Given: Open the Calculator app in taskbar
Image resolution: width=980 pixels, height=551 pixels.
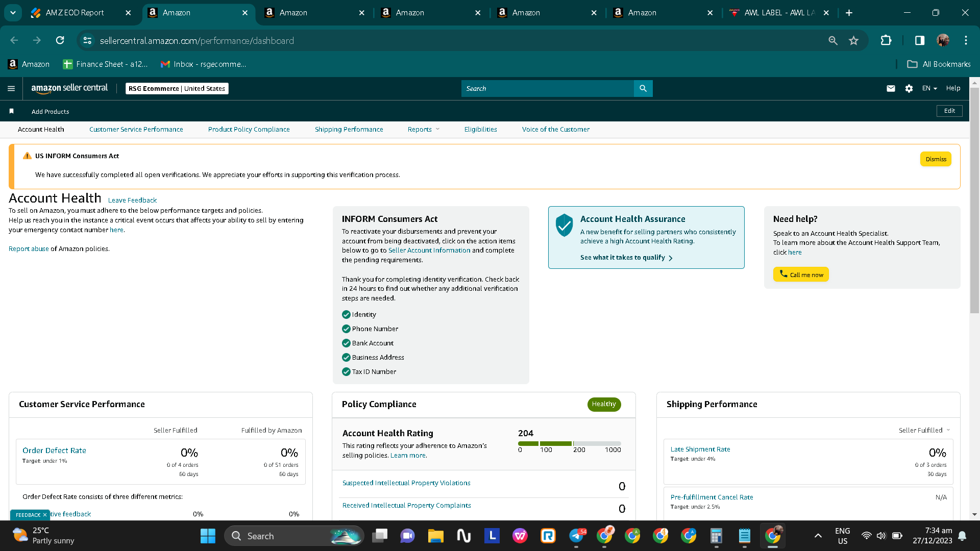Looking at the screenshot, I should coord(716,536).
